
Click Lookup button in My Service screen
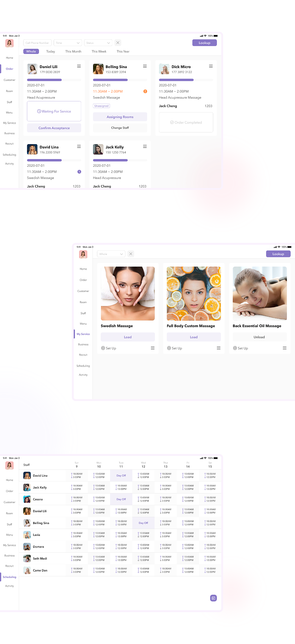tap(278, 254)
